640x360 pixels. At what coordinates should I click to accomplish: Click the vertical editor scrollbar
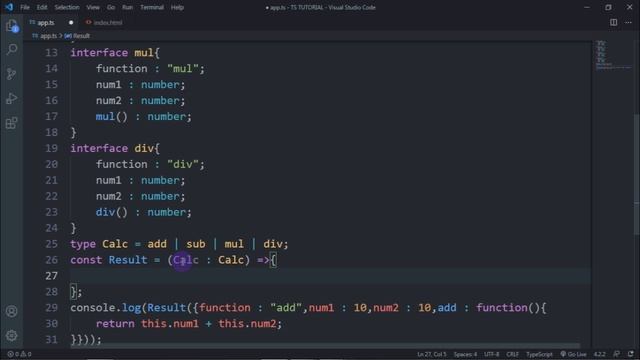(x=637, y=176)
